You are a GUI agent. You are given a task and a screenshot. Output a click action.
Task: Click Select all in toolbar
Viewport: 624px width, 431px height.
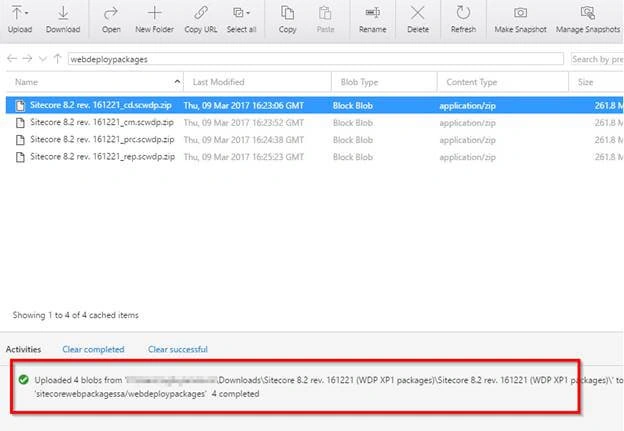click(241, 19)
